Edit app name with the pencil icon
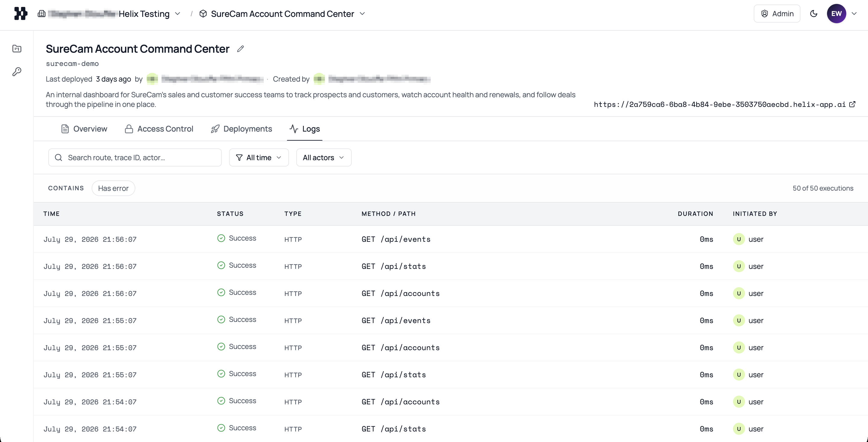 click(240, 49)
